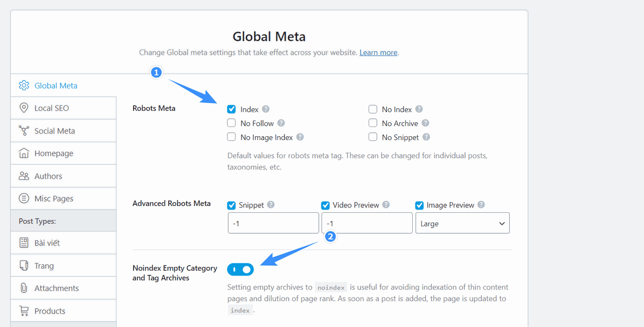This screenshot has width=644, height=327.
Task: Click the Authors people icon
Action: (x=24, y=176)
